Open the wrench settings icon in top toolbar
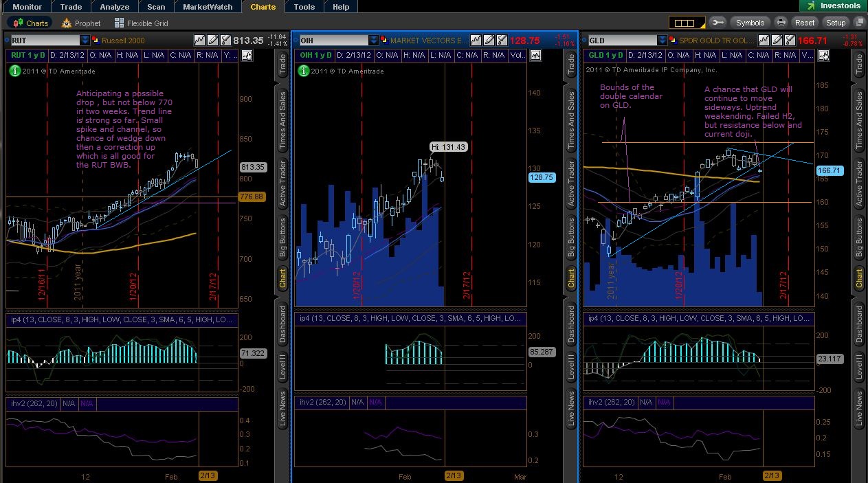This screenshot has height=483, width=868. [717, 23]
